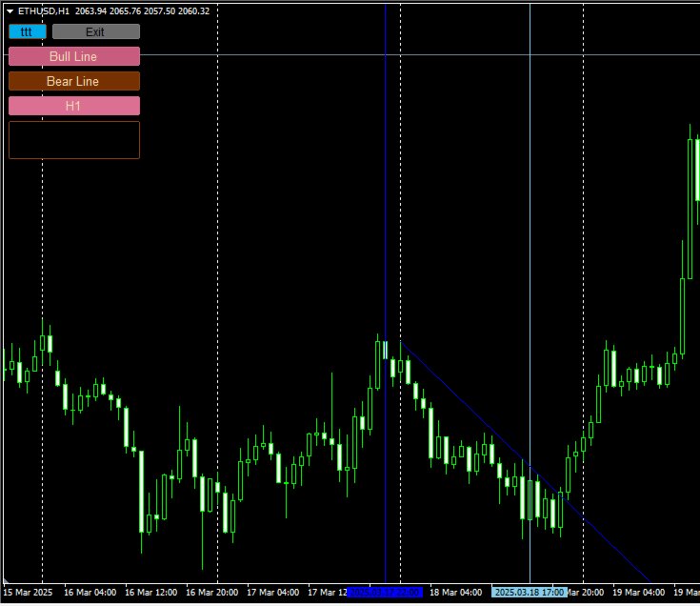The width and height of the screenshot is (700, 606).
Task: Click the 16 Mar 12:00 axis label
Action: coord(150,592)
